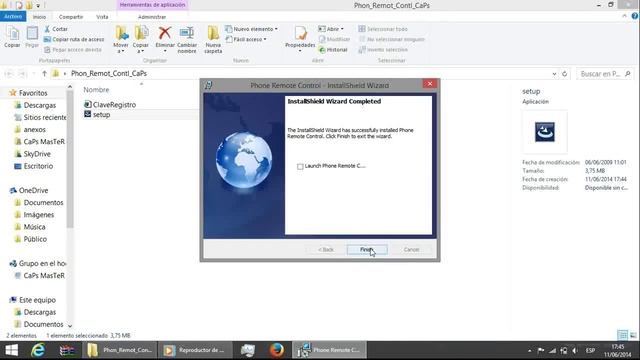Viewport: 640px width, 360px height.
Task: Select the Herramientas de aplicación tab
Action: click(x=152, y=5)
